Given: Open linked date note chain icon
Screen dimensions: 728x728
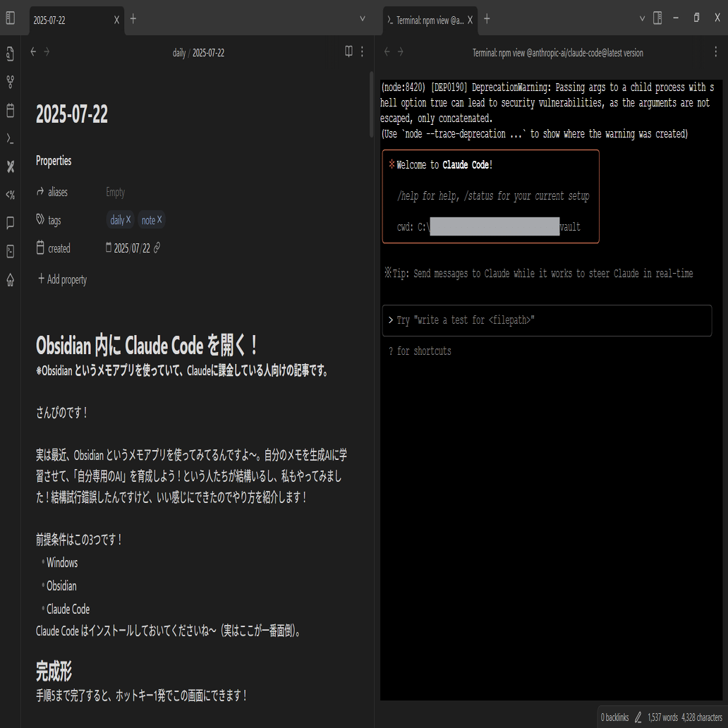Looking at the screenshot, I should click(x=157, y=248).
